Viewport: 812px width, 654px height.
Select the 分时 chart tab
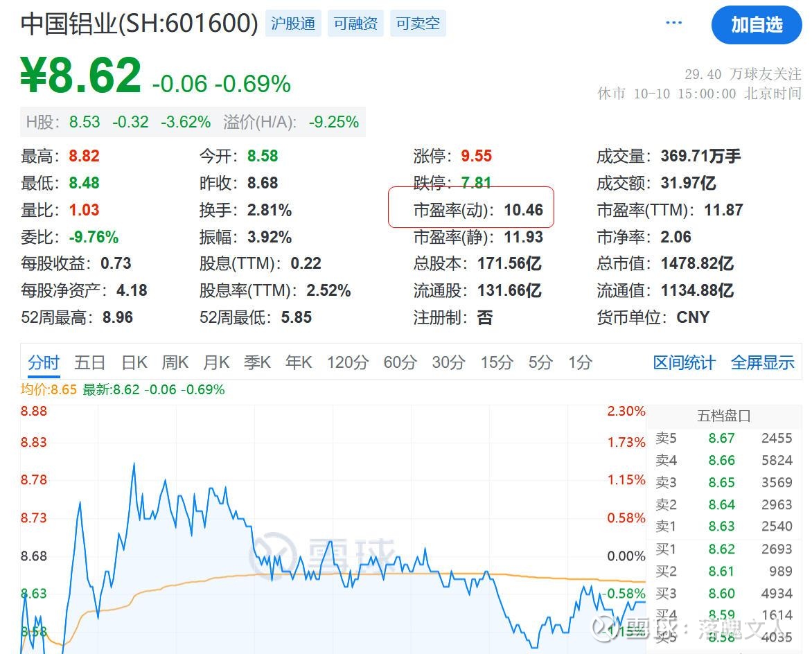(x=44, y=362)
